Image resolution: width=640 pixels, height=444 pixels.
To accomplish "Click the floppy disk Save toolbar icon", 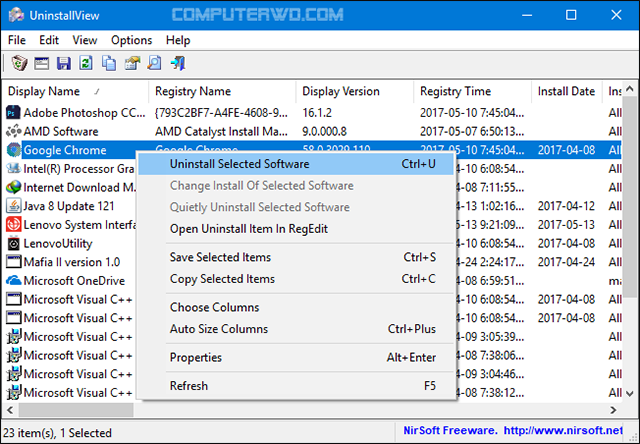I will click(64, 64).
